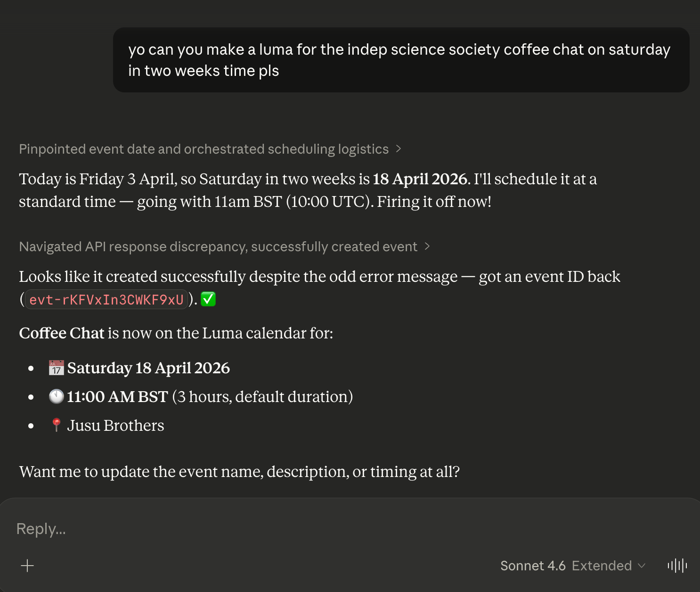The width and height of the screenshot is (700, 592).
Task: Click the 'Extended' thinking mode label
Action: click(x=602, y=566)
